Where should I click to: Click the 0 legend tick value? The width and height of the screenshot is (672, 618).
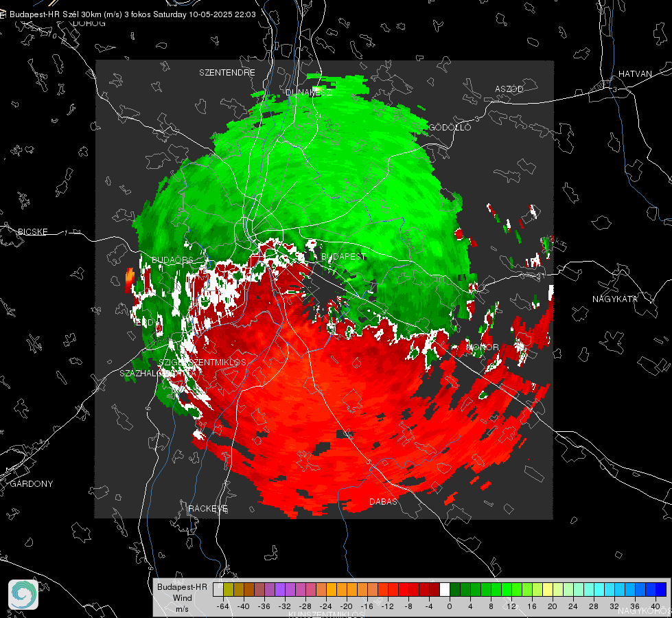(x=450, y=606)
